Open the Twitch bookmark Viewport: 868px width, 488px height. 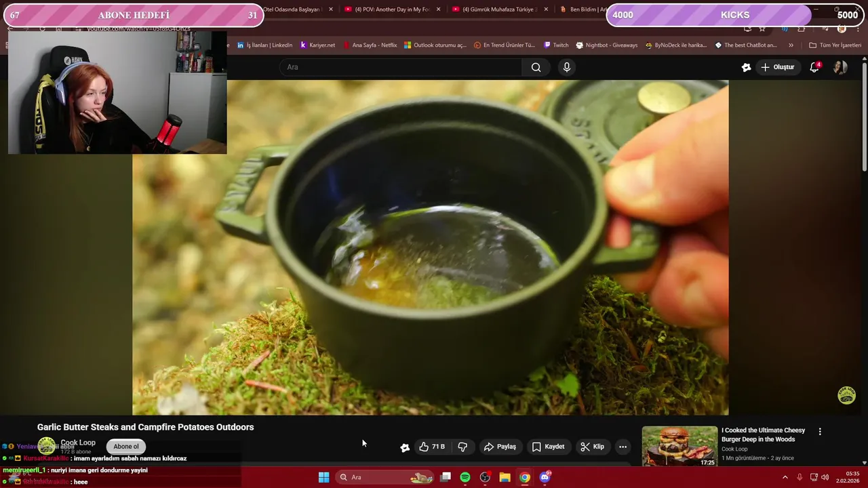pos(556,45)
